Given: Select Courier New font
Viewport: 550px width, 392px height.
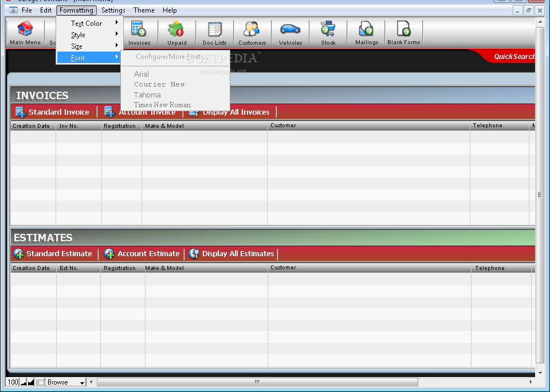Looking at the screenshot, I should [175, 84].
